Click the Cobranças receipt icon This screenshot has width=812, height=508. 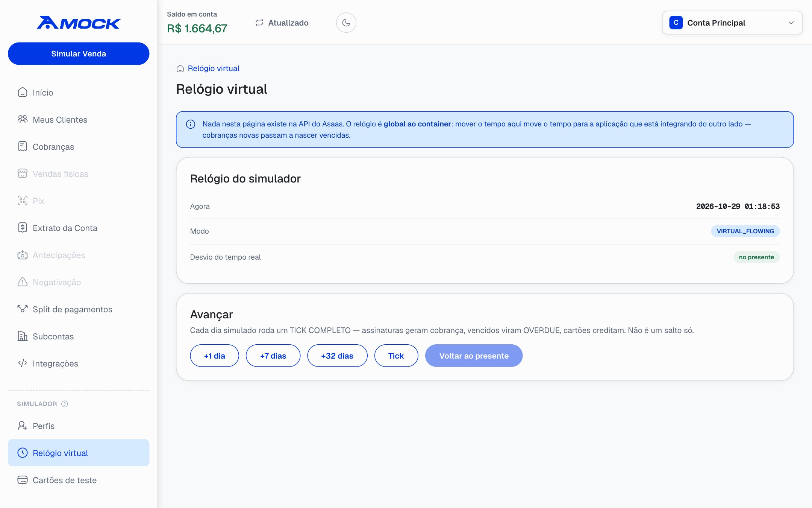(x=23, y=146)
